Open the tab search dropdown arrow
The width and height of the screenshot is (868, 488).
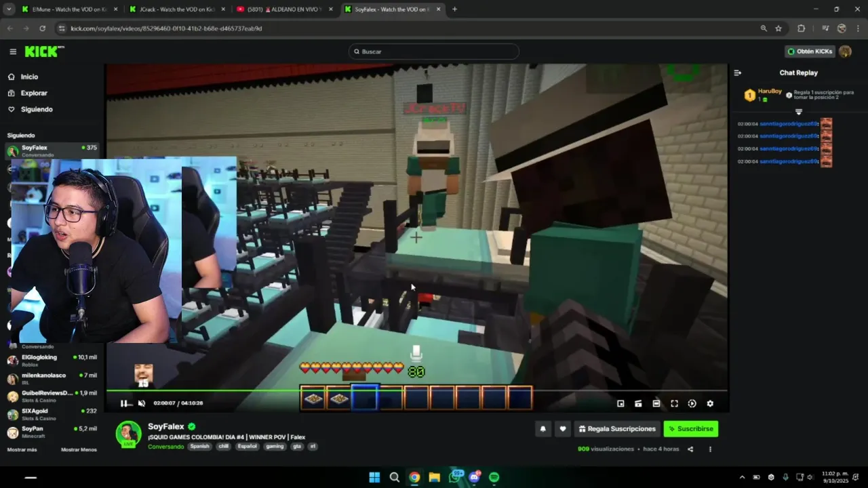[x=9, y=9]
